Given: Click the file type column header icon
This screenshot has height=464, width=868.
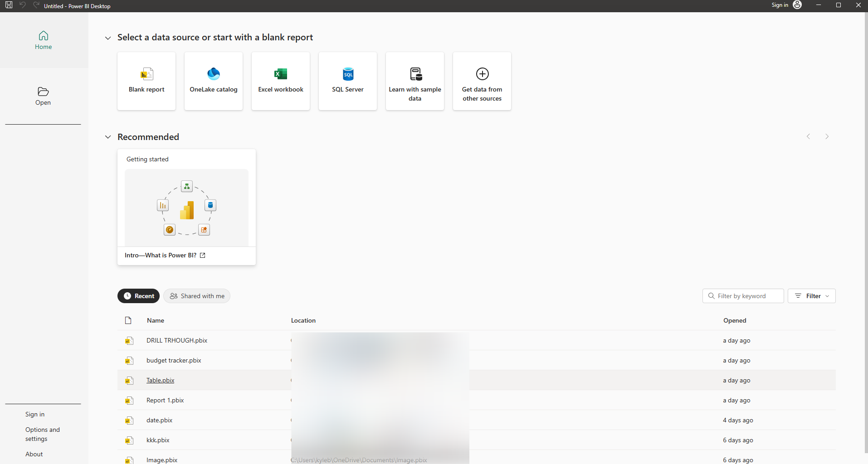Looking at the screenshot, I should pos(128,320).
